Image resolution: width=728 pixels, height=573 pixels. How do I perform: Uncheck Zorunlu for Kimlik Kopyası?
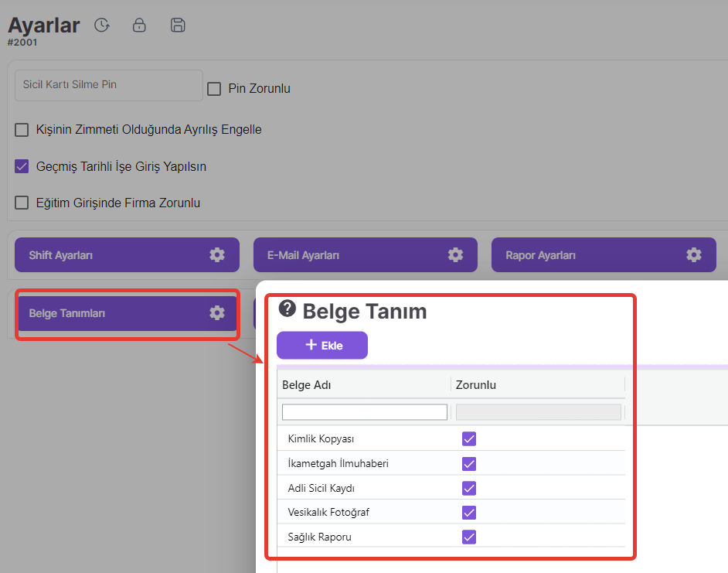coord(468,439)
